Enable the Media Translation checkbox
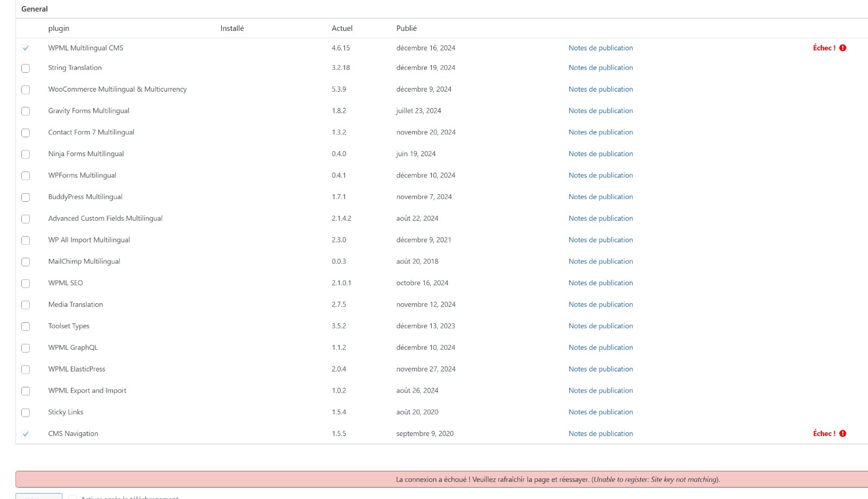This screenshot has height=499, width=868. [x=25, y=305]
